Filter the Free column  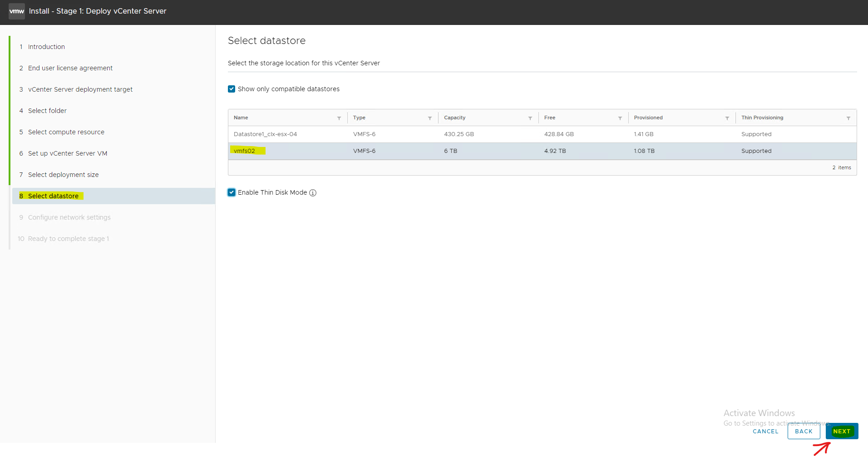620,118
